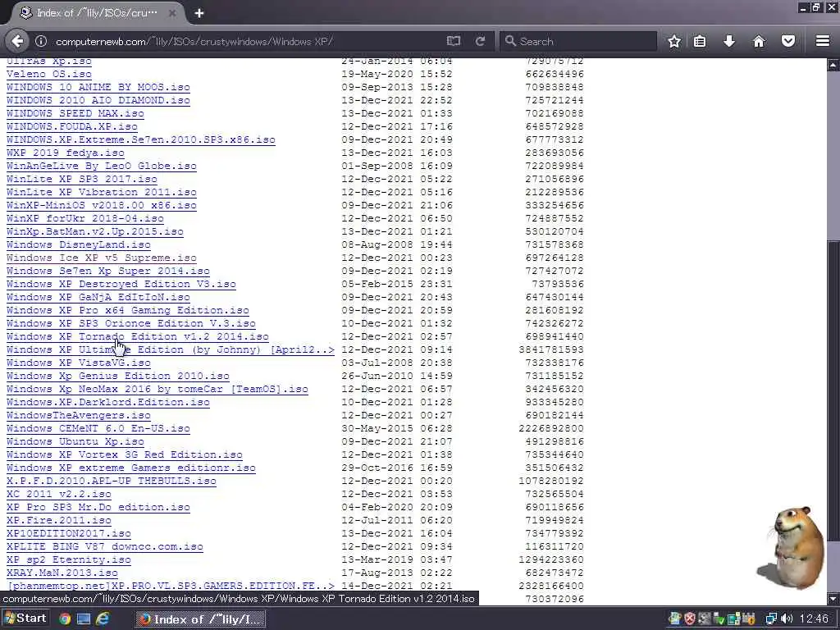Show bookmarks list icon
The image size is (840, 630).
700,41
